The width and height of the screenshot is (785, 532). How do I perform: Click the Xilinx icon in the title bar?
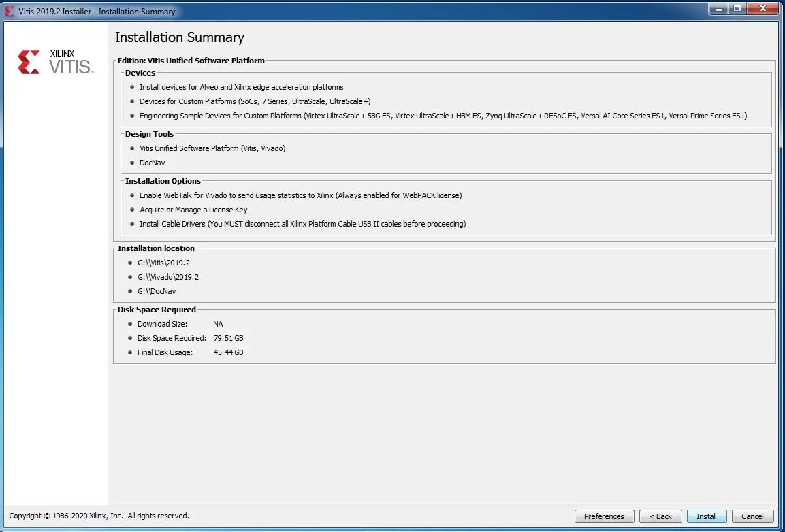[x=9, y=11]
